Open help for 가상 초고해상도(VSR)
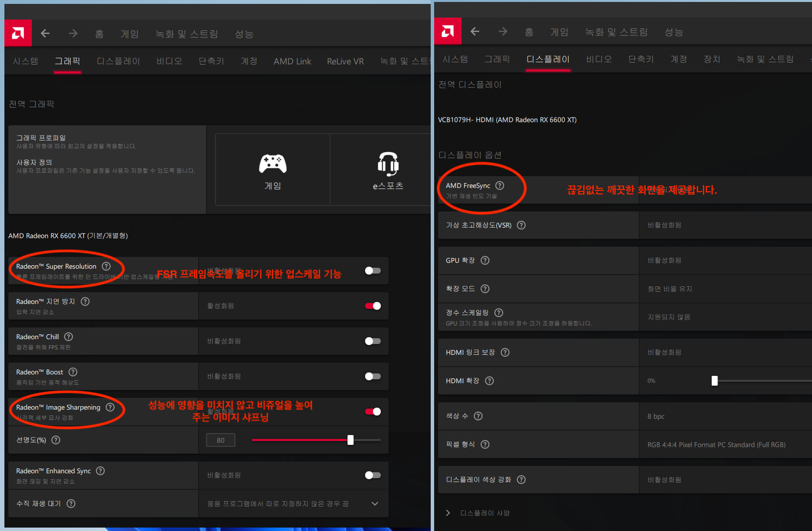Image resolution: width=812 pixels, height=531 pixels. [521, 225]
